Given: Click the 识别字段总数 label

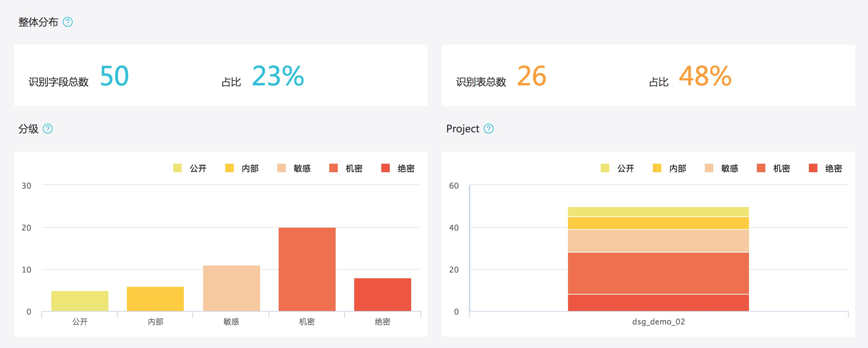Looking at the screenshot, I should point(58,82).
